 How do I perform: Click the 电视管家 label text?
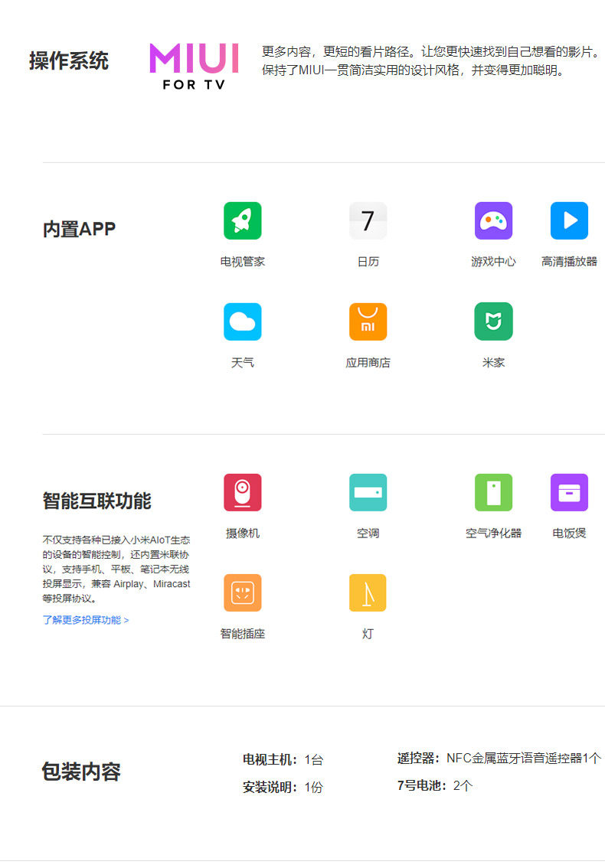click(242, 261)
